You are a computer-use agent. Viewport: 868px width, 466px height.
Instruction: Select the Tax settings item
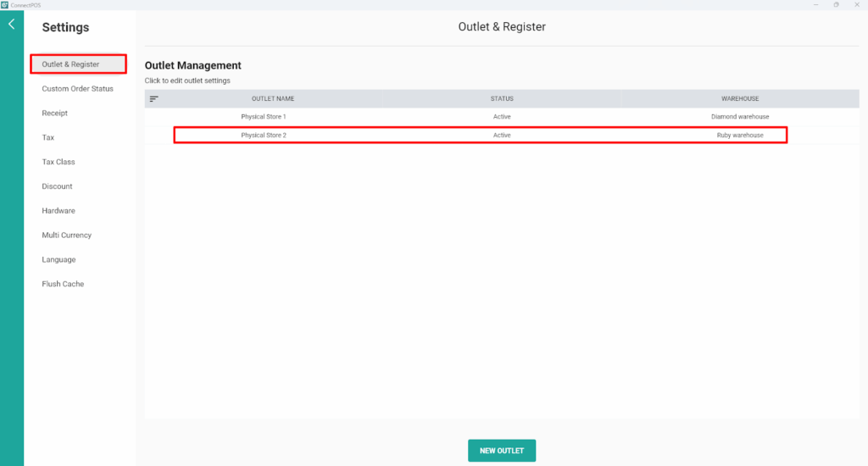[x=48, y=137]
